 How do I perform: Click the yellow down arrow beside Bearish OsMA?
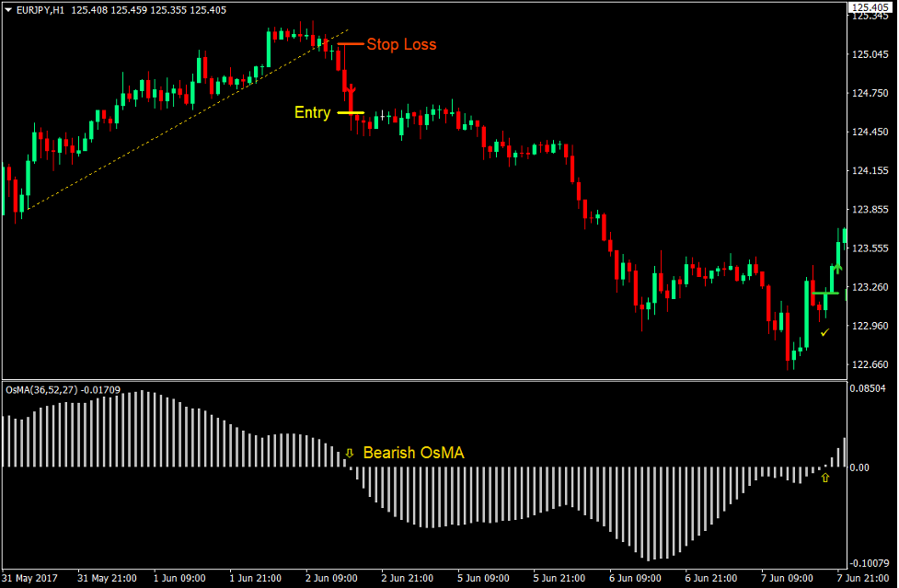[350, 453]
